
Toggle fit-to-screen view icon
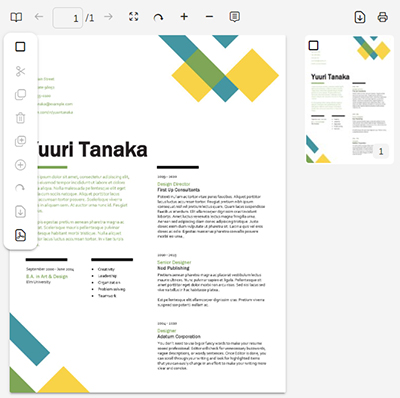point(134,17)
